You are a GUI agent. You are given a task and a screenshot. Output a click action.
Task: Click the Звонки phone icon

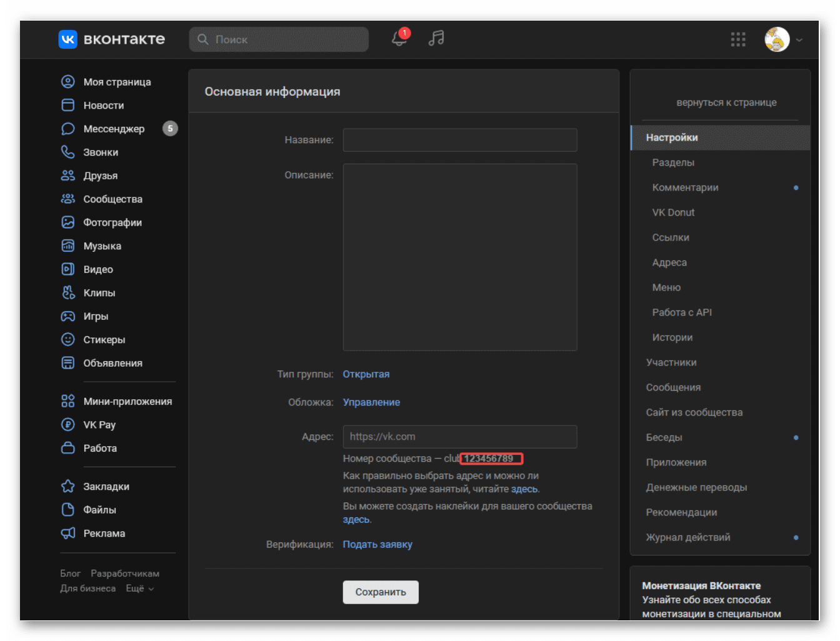pyautogui.click(x=67, y=152)
